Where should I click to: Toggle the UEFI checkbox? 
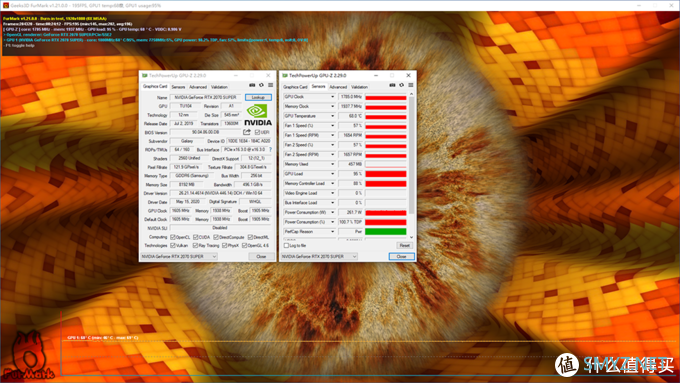pyautogui.click(x=258, y=132)
